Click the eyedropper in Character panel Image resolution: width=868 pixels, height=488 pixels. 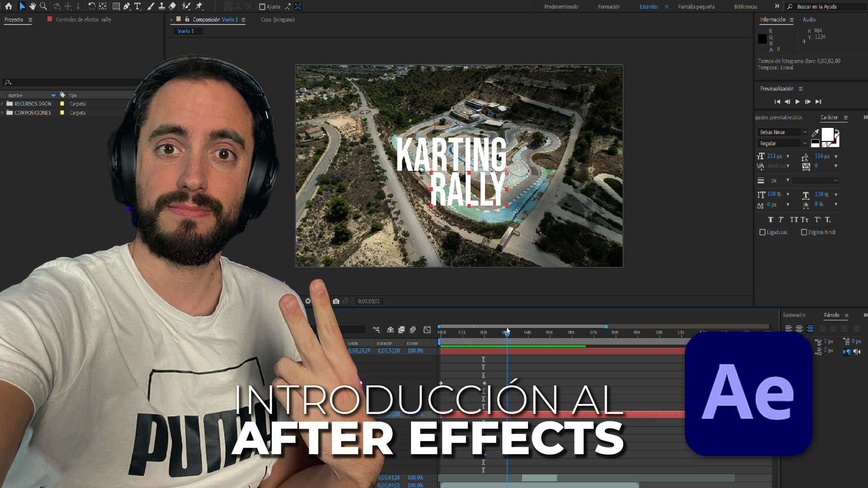pyautogui.click(x=815, y=132)
